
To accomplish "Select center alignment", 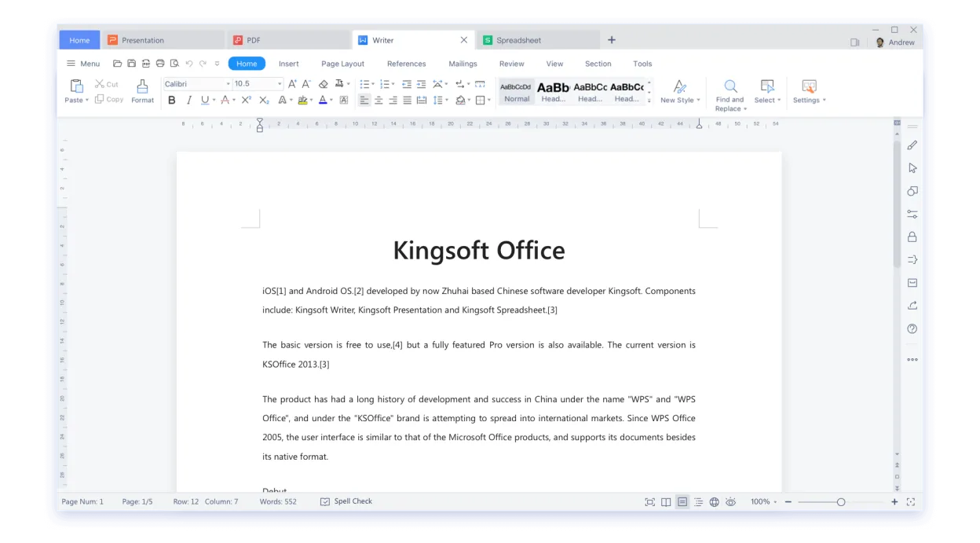I will click(x=378, y=101).
